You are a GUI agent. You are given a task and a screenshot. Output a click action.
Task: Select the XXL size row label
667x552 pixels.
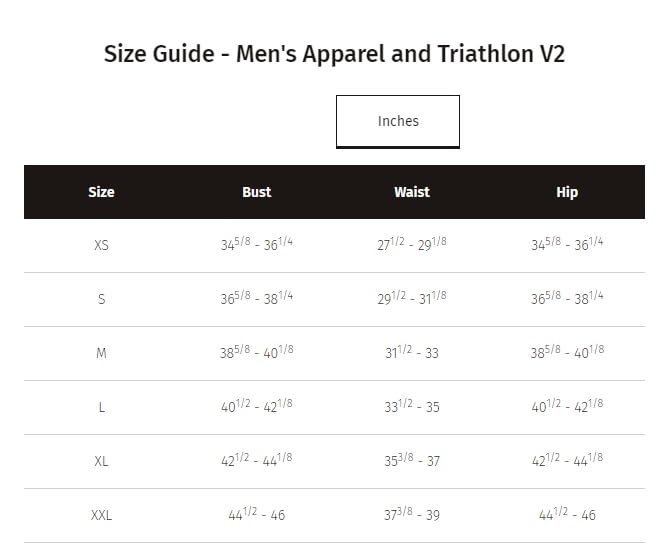[101, 515]
